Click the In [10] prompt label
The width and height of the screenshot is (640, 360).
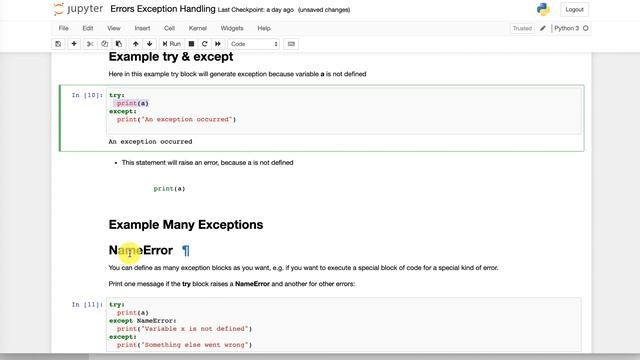pyautogui.click(x=87, y=95)
